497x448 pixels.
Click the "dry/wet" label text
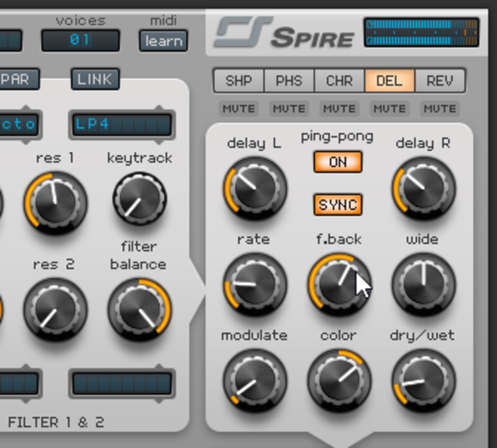(422, 336)
